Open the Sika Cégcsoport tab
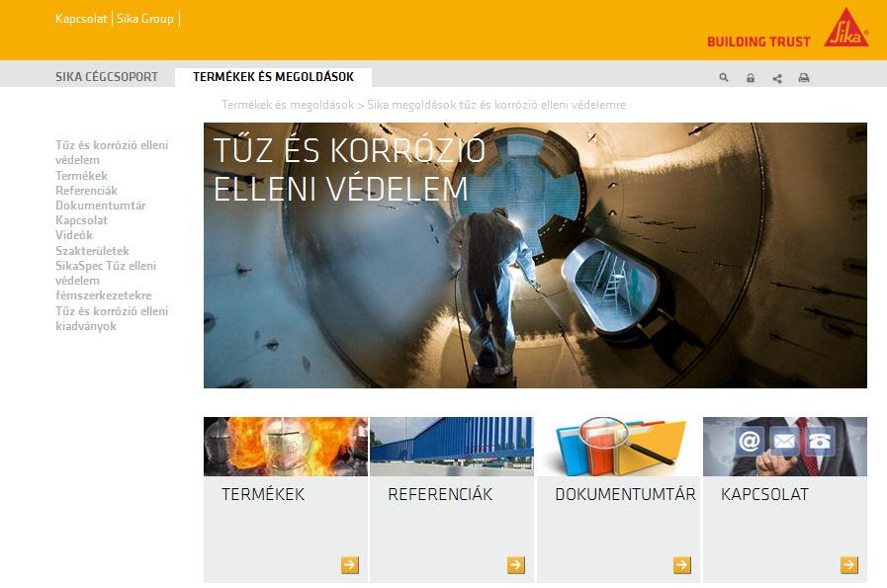The height and width of the screenshot is (588, 887). [x=107, y=77]
